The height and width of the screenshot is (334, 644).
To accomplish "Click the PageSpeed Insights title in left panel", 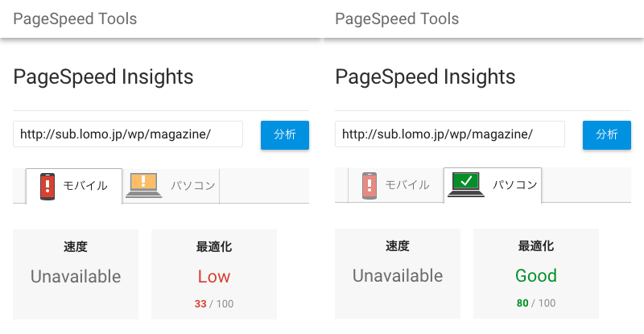I will pyautogui.click(x=103, y=77).
